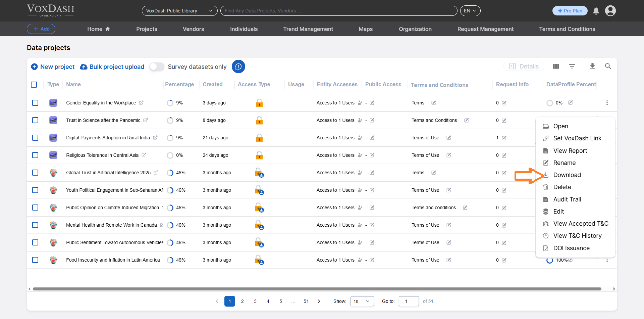Open the EN language dropdown
The width and height of the screenshot is (644, 319).
pyautogui.click(x=470, y=11)
